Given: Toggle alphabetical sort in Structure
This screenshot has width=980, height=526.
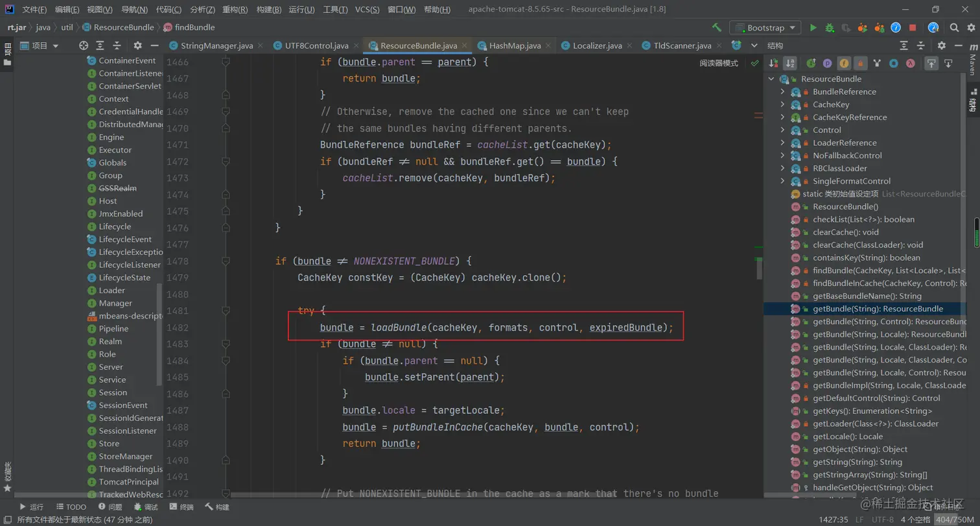Looking at the screenshot, I should point(789,64).
